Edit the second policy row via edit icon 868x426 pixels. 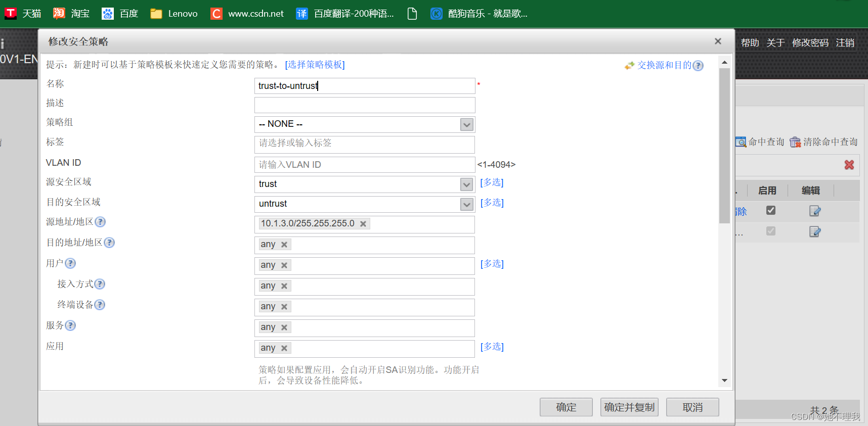[x=815, y=231]
